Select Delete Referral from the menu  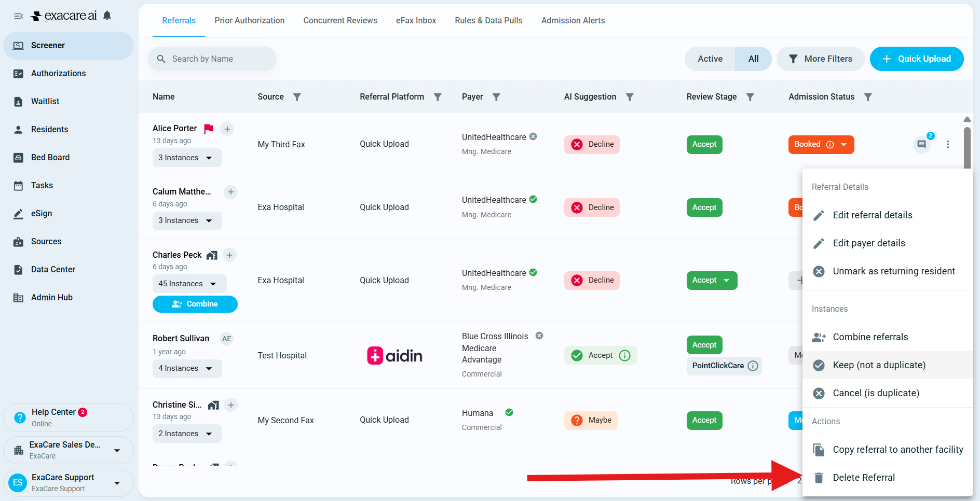(888, 478)
